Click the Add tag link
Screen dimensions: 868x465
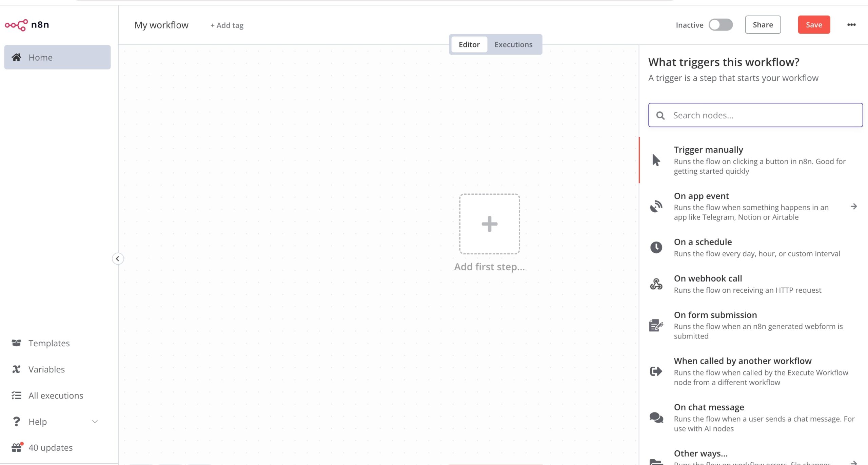pos(227,25)
